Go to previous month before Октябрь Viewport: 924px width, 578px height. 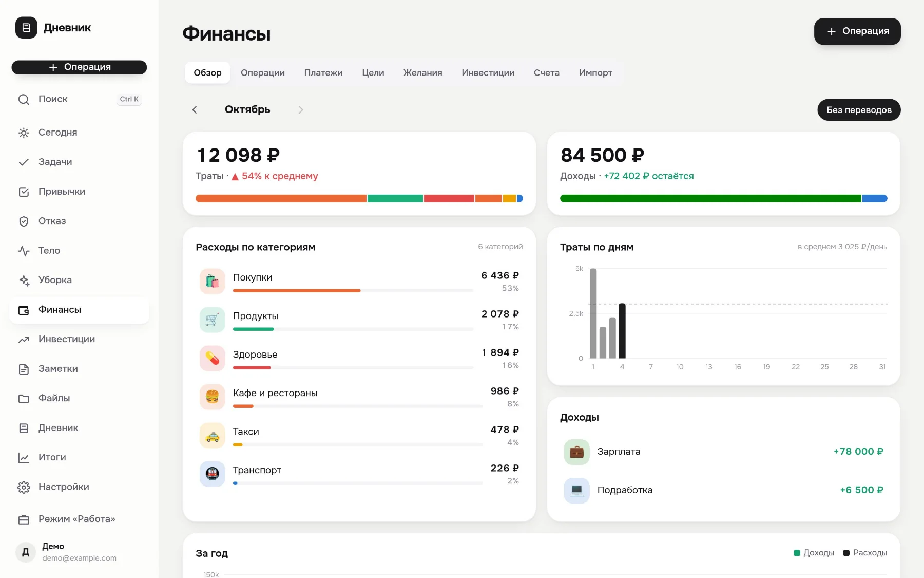tap(195, 110)
